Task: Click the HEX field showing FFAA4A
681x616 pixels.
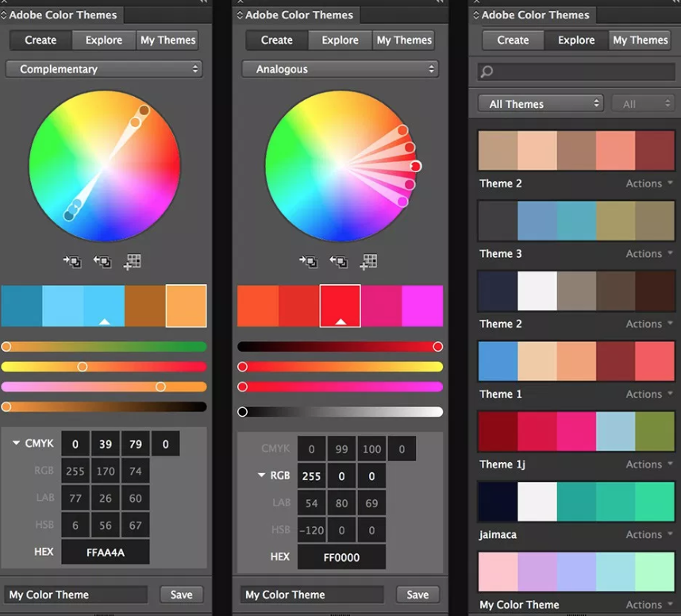Action: [106, 552]
